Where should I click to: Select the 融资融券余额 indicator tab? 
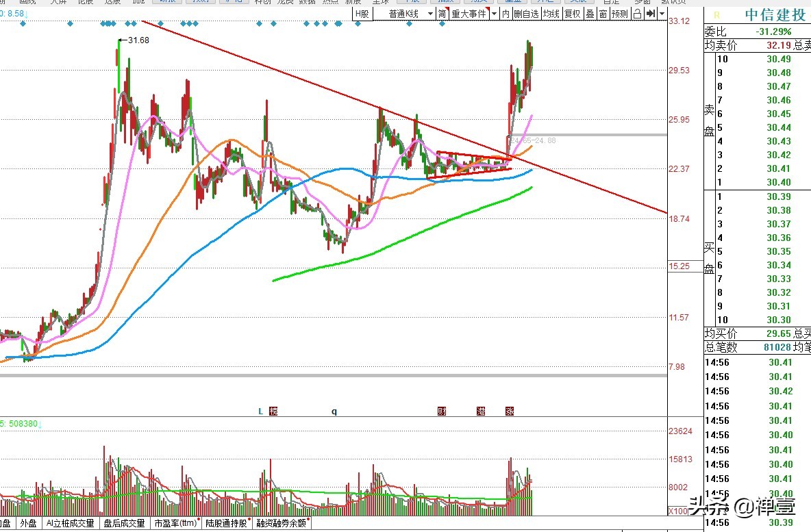pyautogui.click(x=282, y=523)
